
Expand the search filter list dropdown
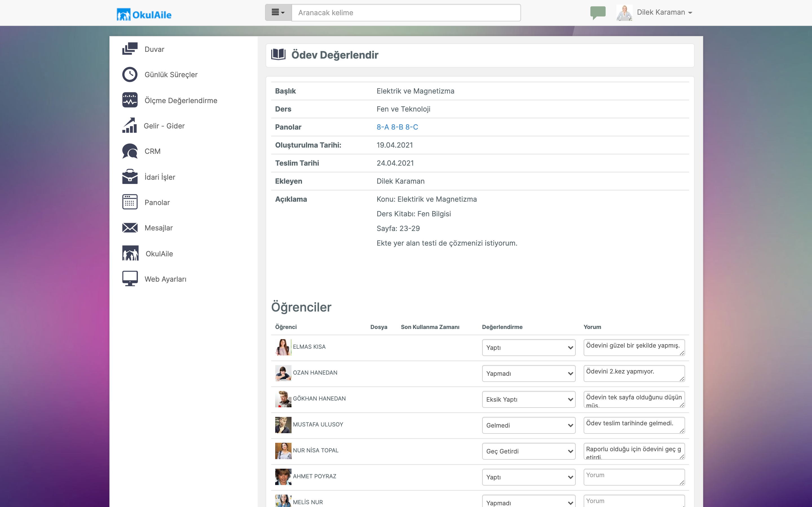coord(278,13)
